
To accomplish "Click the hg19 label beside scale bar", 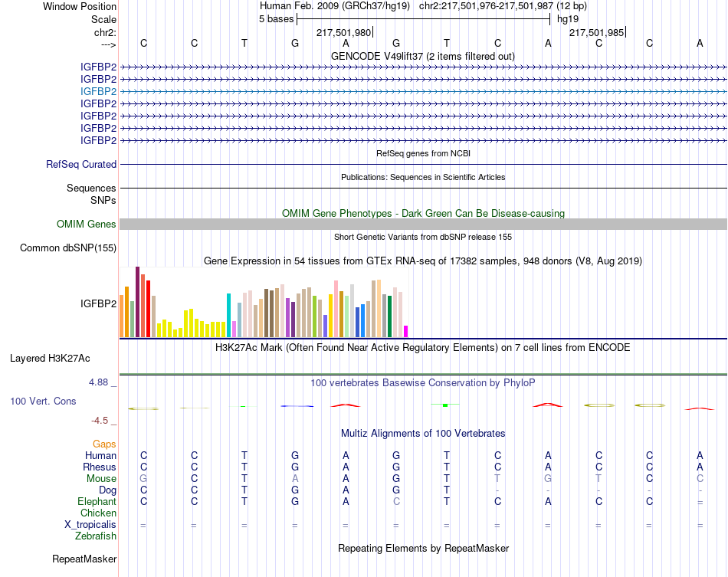I will click(x=568, y=19).
